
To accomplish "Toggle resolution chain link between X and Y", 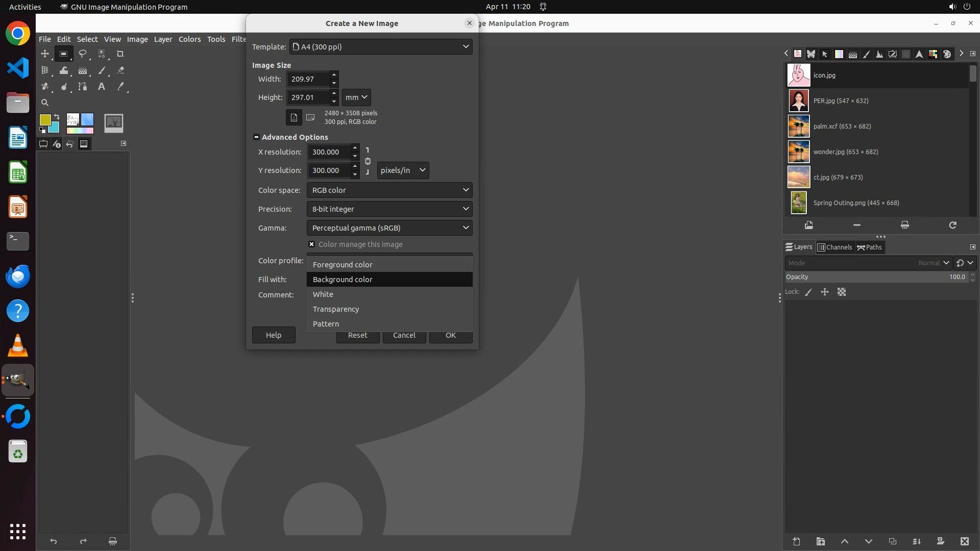I will tap(367, 161).
